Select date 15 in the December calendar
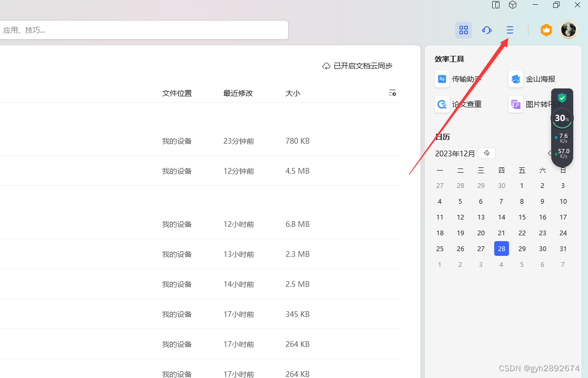 [x=522, y=217]
